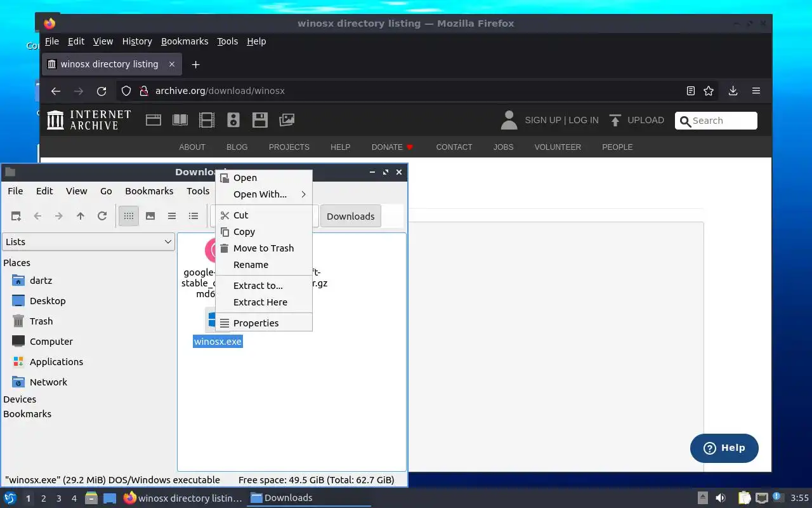The image size is (812, 508).
Task: Open the Internet Archive audio speaker icon
Action: tap(233, 120)
